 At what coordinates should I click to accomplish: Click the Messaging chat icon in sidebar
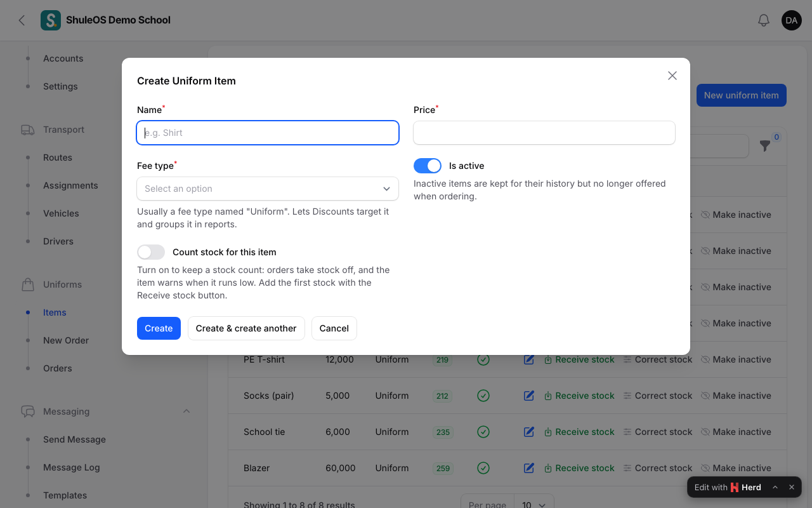click(x=28, y=411)
